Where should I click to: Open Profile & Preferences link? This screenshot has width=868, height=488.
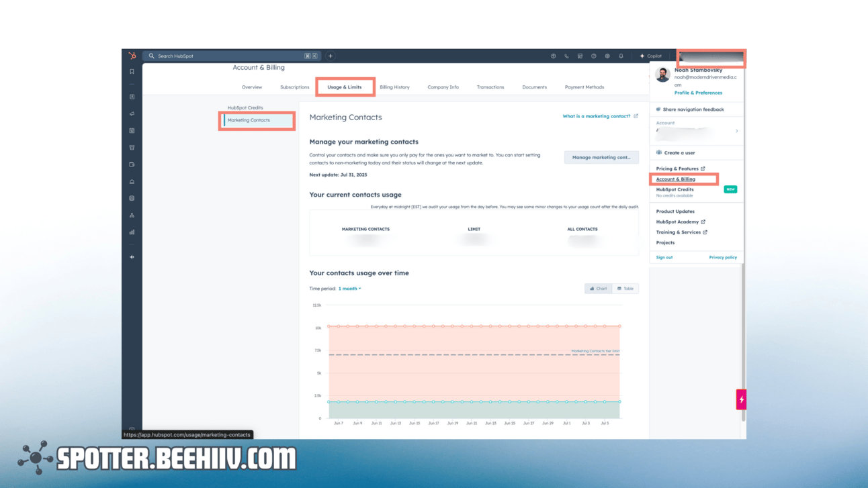point(698,93)
